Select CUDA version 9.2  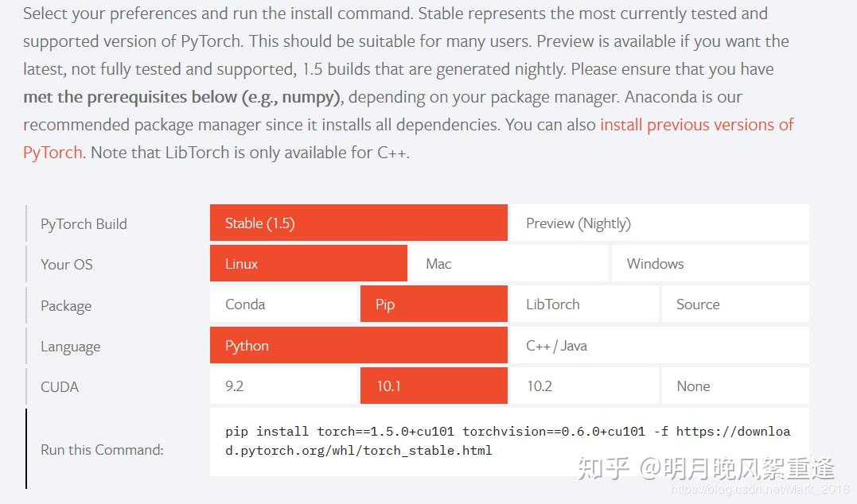point(283,386)
